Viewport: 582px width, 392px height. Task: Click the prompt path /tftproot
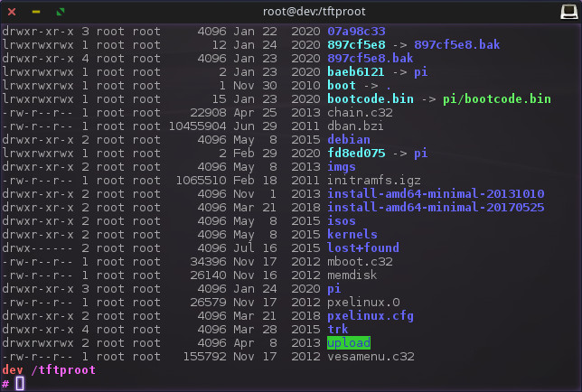pyautogui.click(x=63, y=370)
